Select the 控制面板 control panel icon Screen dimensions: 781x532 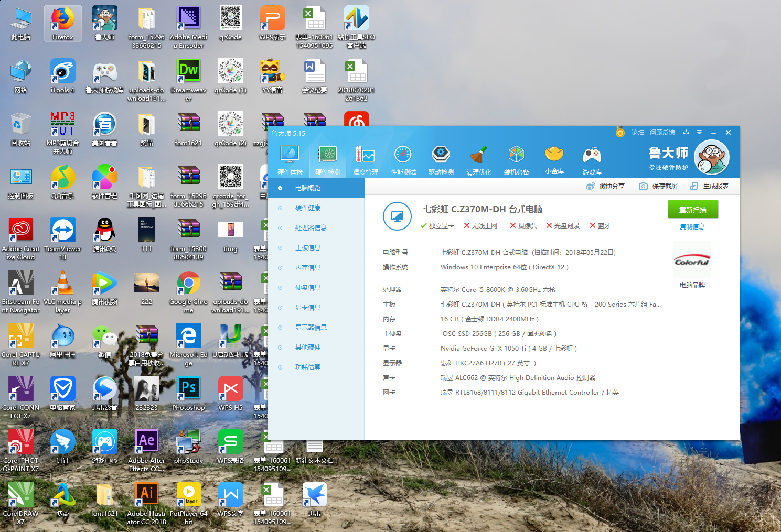[21, 182]
